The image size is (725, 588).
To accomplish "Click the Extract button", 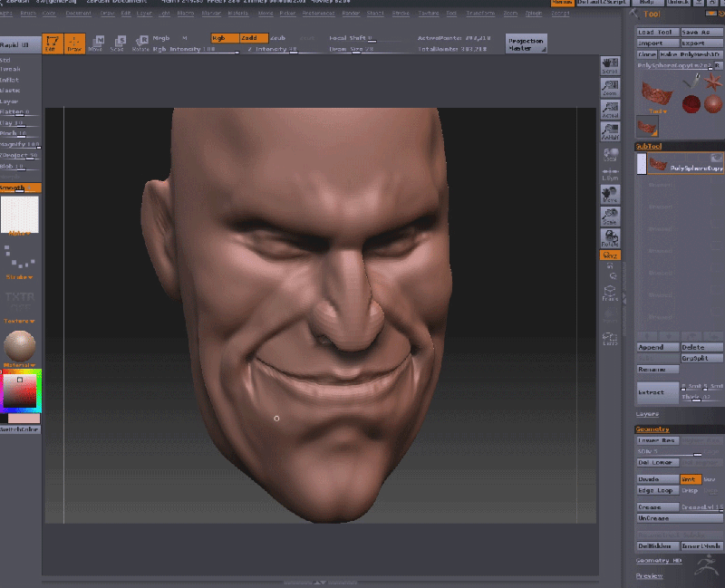I will coord(658,392).
